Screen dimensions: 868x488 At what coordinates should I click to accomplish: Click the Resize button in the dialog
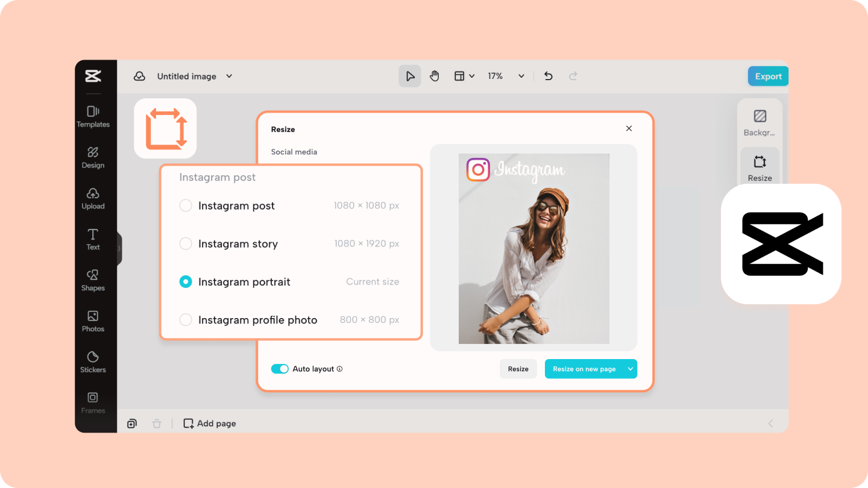coord(518,368)
